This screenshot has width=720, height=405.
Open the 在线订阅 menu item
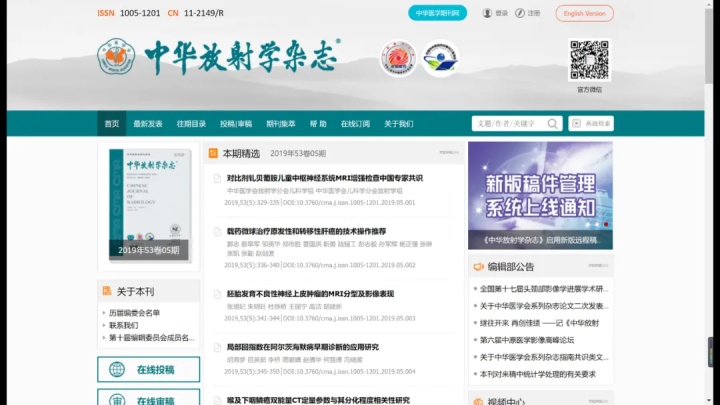tap(355, 124)
